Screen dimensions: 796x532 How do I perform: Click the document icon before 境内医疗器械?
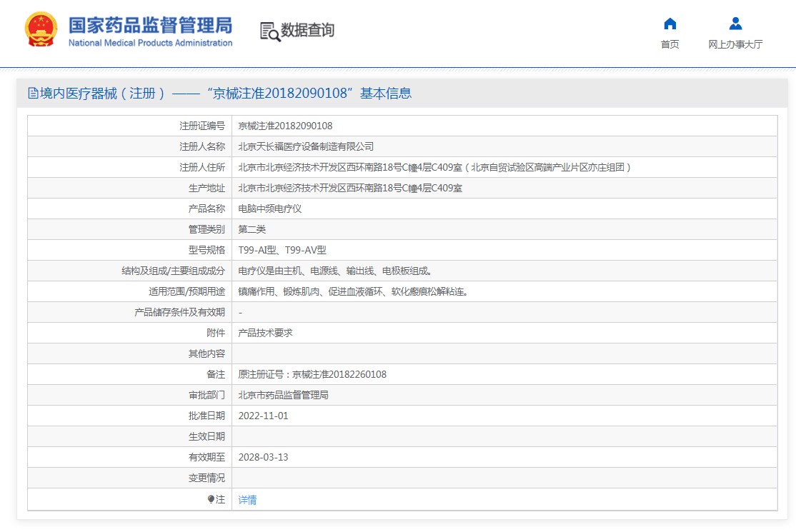(33, 93)
